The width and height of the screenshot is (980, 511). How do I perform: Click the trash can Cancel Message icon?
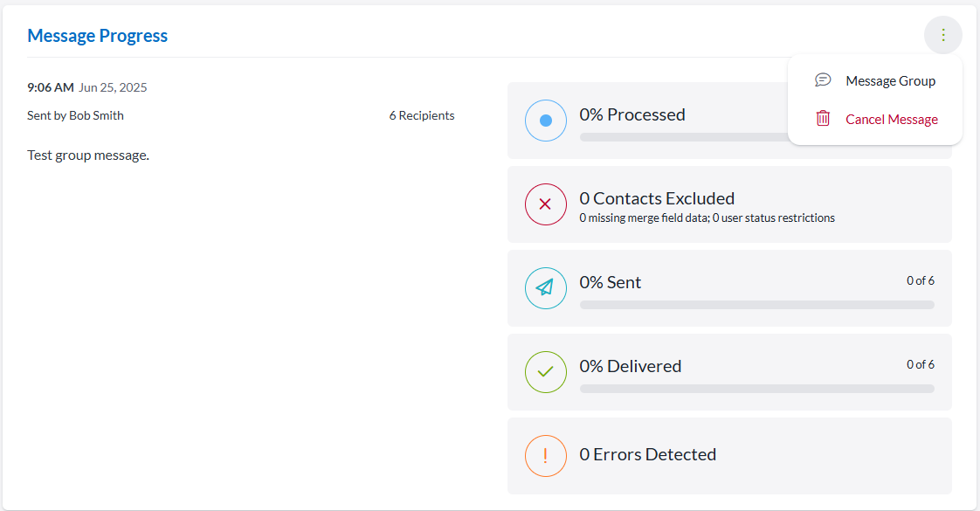[x=823, y=119]
